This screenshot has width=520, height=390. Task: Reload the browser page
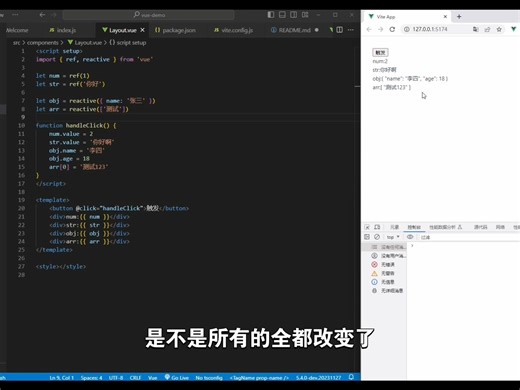(x=392, y=29)
